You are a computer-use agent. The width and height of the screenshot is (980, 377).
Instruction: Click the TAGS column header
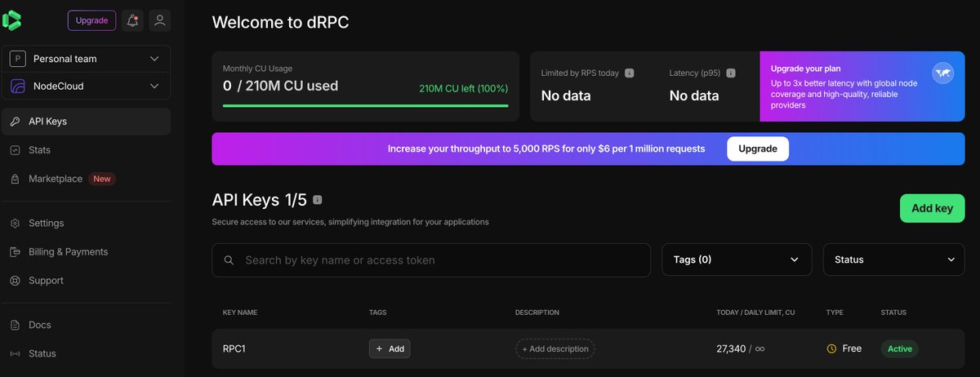pyautogui.click(x=378, y=313)
